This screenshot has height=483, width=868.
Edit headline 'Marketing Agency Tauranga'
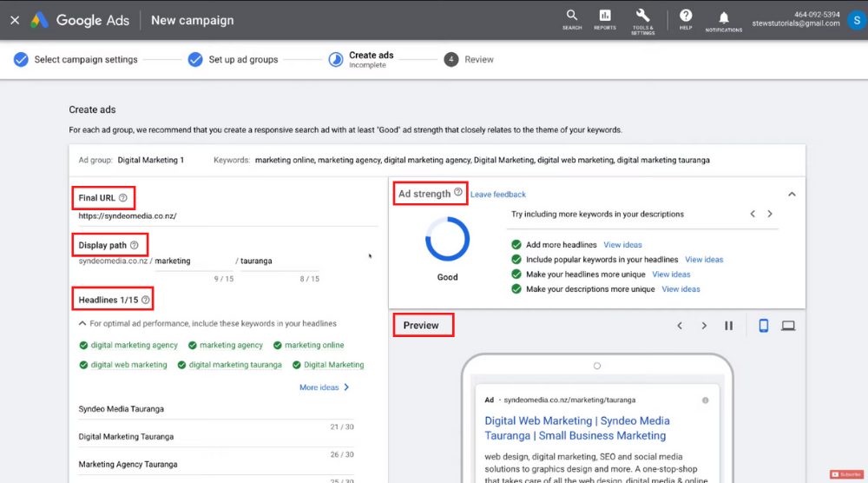tap(216, 465)
